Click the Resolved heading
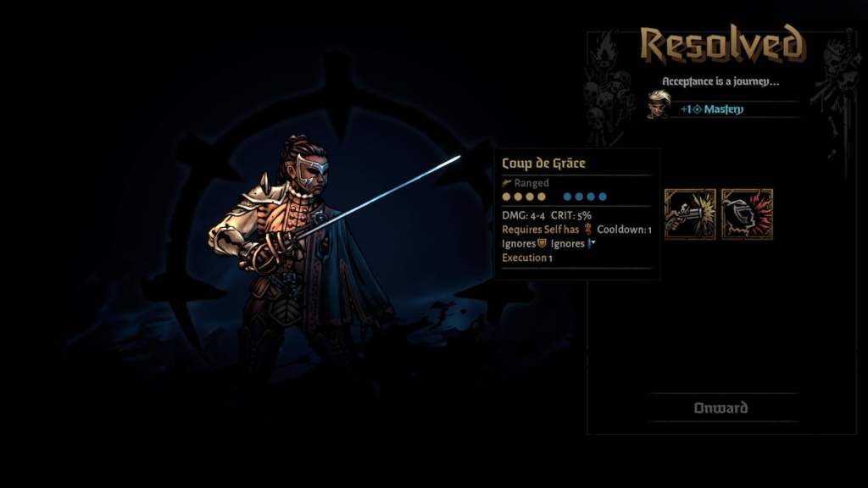 721,43
